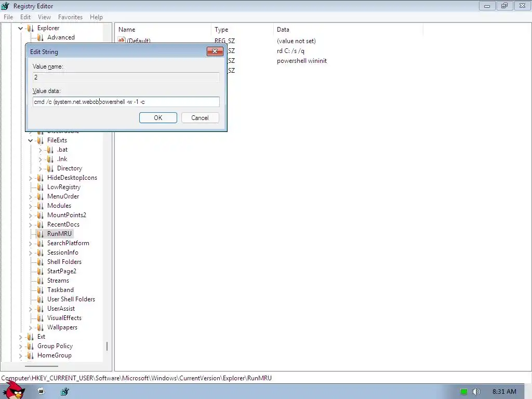Open the File menu
The image size is (532, 399).
coord(8,17)
